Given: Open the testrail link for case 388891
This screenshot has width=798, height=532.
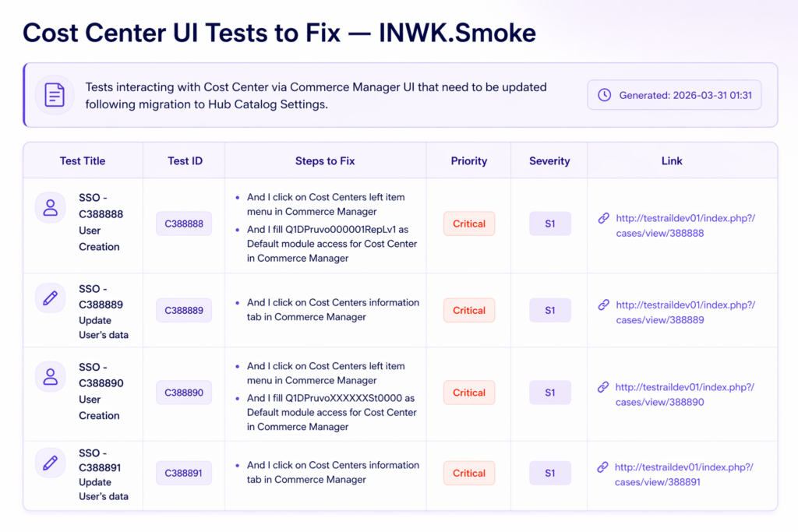Looking at the screenshot, I should pos(684,474).
